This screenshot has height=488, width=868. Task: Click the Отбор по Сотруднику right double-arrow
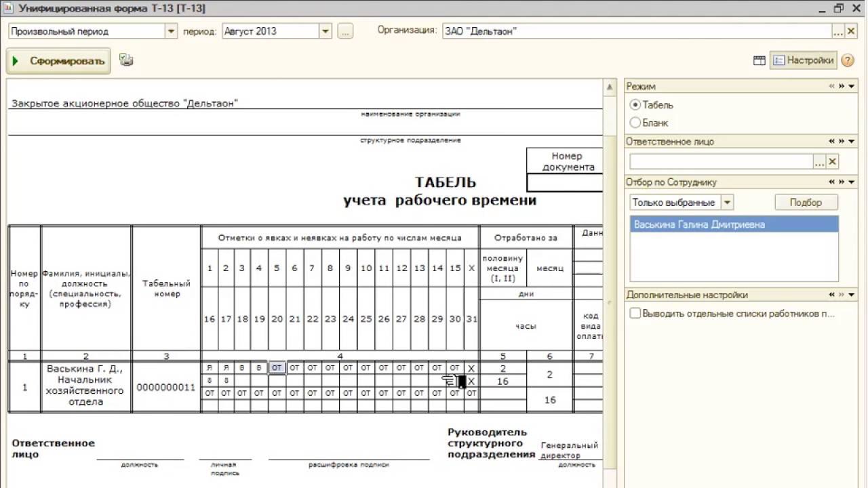842,182
